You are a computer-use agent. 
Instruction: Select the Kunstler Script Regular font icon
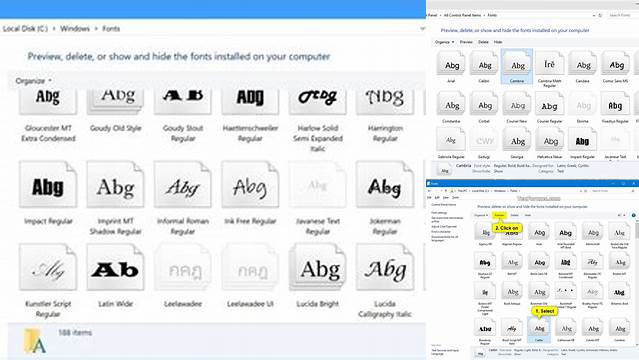click(x=48, y=267)
